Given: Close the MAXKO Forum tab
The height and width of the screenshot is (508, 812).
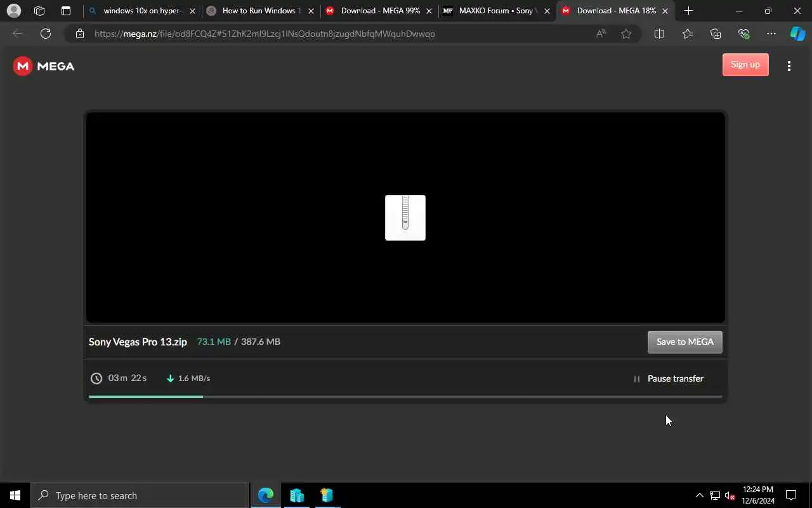Looking at the screenshot, I should [x=547, y=11].
